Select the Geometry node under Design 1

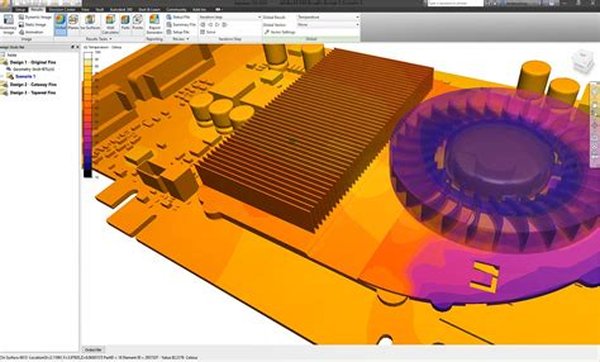tap(33, 69)
